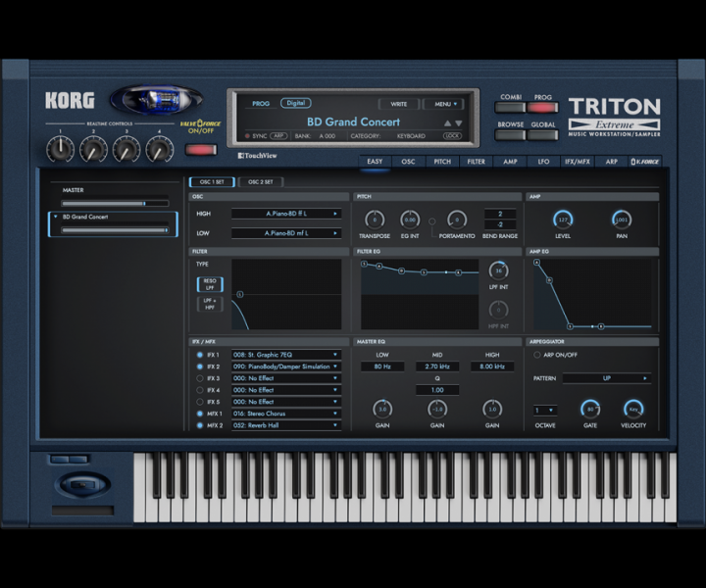Click the AMP Pan knob

(622, 220)
